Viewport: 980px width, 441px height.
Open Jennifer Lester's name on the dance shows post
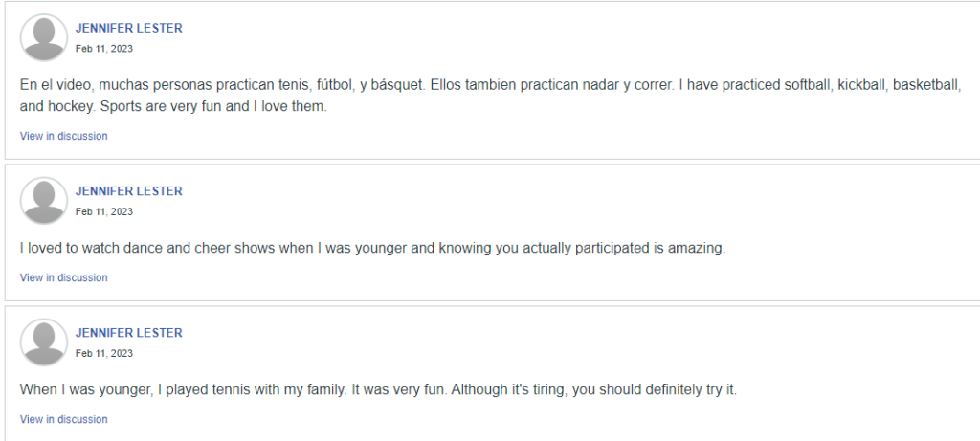128,191
